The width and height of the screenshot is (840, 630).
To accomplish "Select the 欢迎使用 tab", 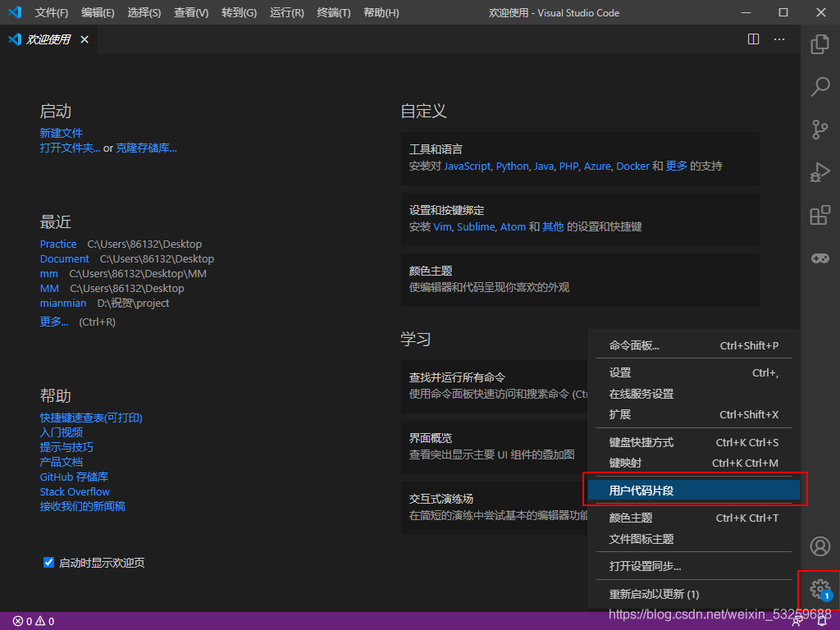I will click(48, 39).
